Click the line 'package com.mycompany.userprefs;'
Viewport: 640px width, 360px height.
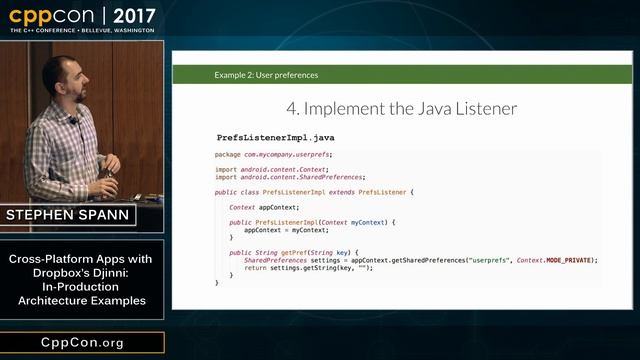(273, 155)
